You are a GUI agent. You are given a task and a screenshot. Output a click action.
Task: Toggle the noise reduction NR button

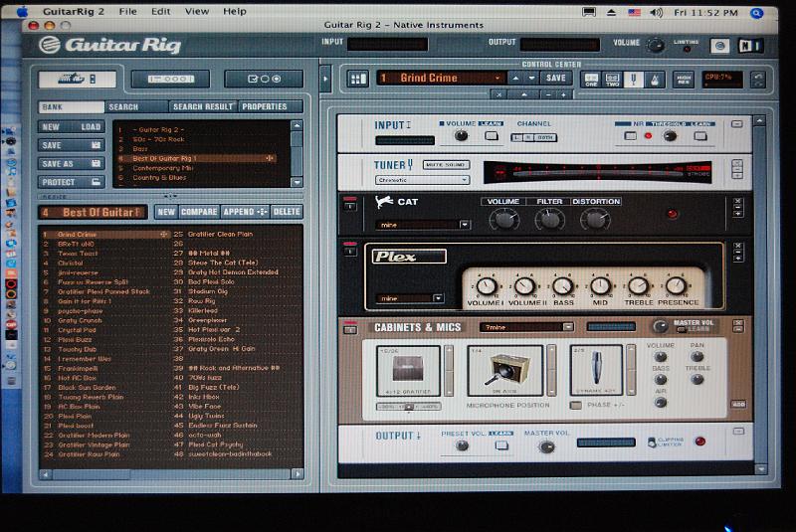click(631, 136)
